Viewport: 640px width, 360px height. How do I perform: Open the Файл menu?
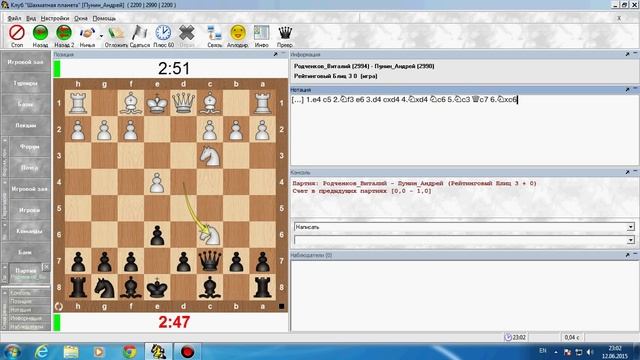click(x=14, y=18)
